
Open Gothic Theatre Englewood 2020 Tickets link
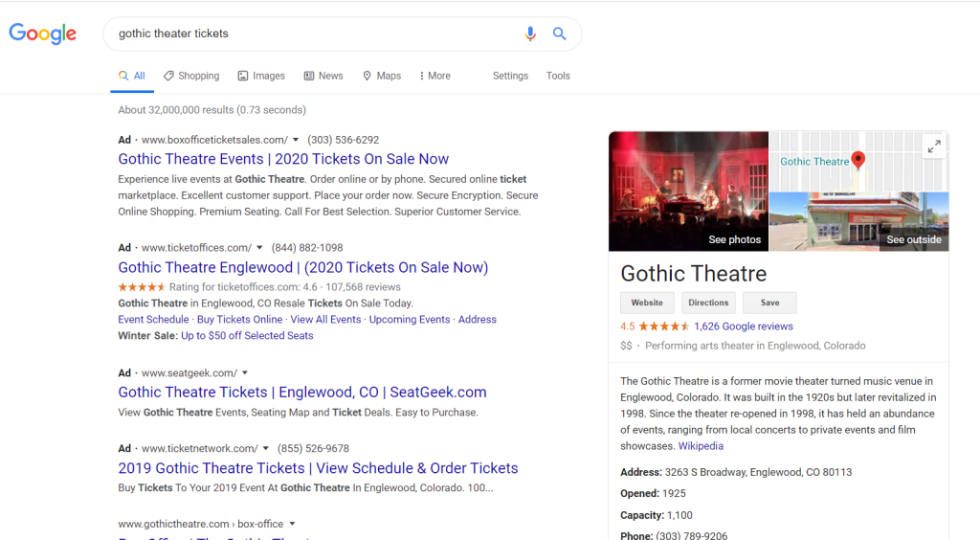click(x=303, y=267)
